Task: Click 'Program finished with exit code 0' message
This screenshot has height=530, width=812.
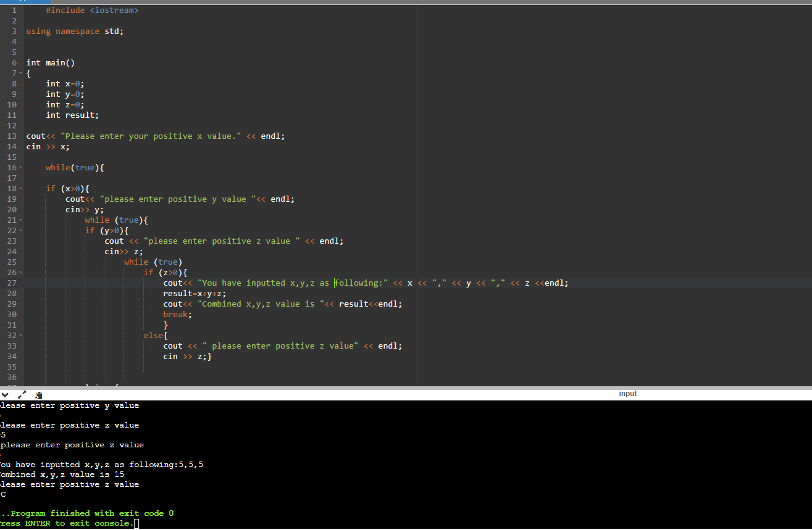Action: pos(92,513)
